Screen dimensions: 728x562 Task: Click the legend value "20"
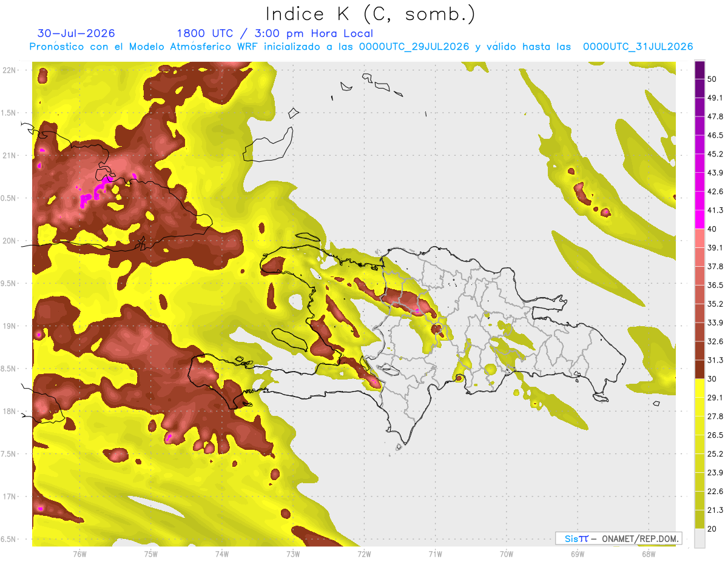713,529
